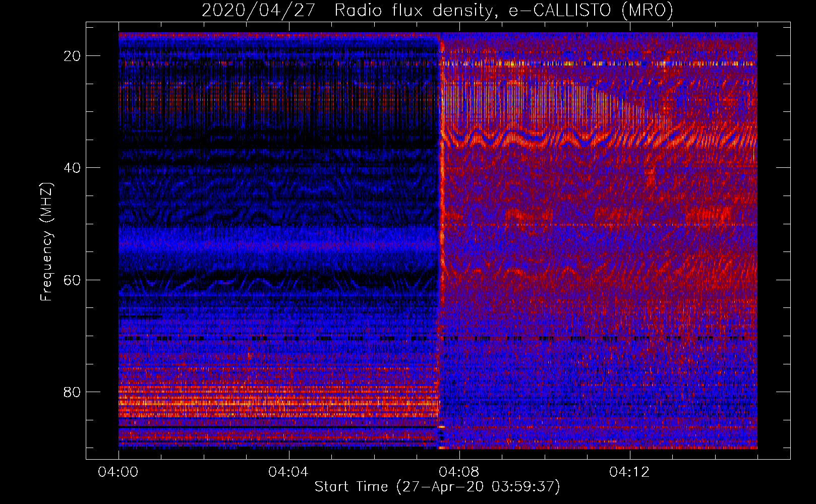Click the 'Start Time (27-Apr-20 03:59:37)' axis label
816x504 pixels.
coord(437,487)
